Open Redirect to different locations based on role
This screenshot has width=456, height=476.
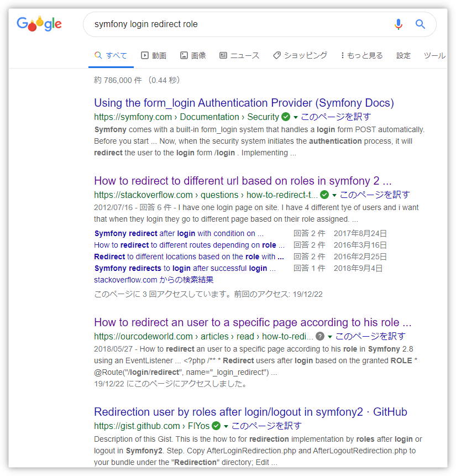pos(189,257)
